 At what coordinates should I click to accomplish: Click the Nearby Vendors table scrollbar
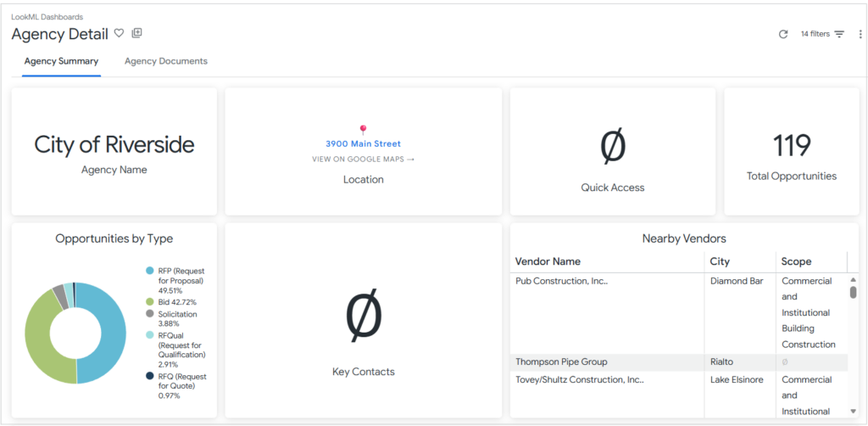coord(853,292)
